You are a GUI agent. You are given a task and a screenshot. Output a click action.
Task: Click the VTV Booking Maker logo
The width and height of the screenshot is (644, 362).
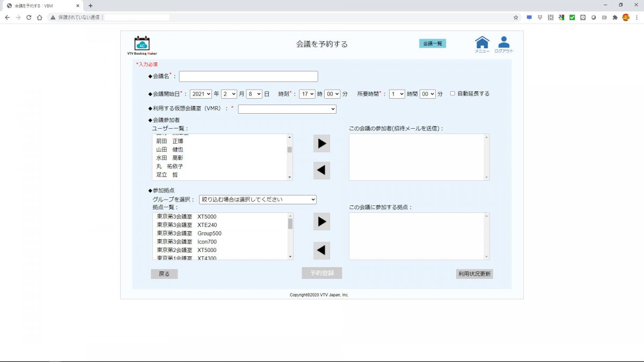(x=142, y=45)
